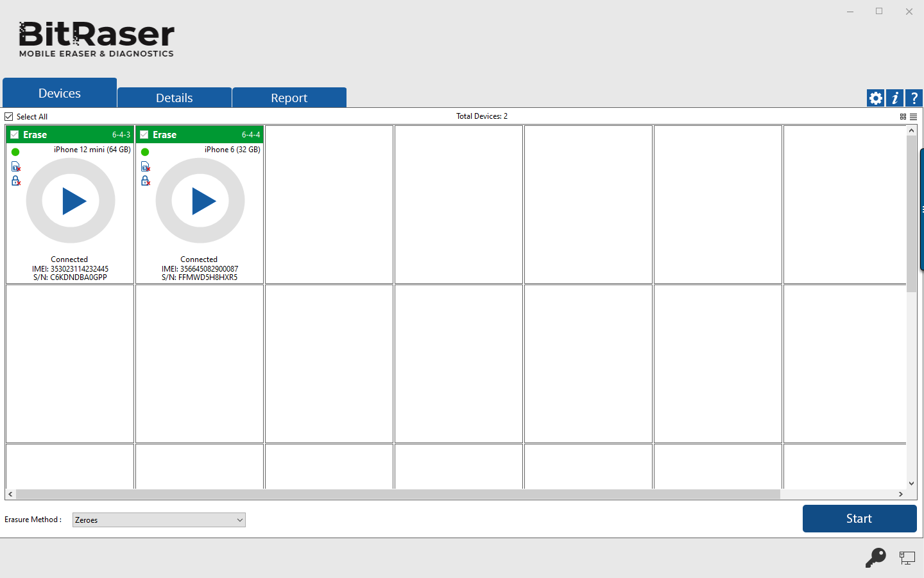Click the vertical scrollbar down arrow
Viewport: 924px width, 578px height.
[x=911, y=484]
